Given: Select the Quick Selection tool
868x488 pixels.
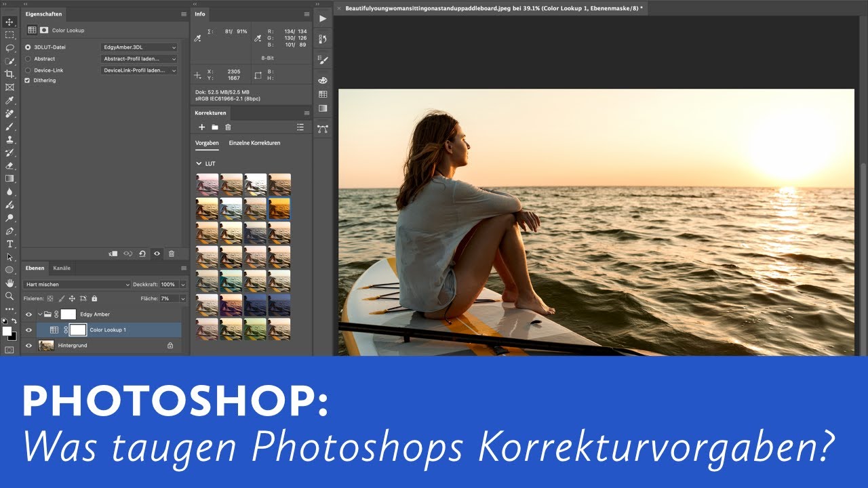Looking at the screenshot, I should pos(9,61).
